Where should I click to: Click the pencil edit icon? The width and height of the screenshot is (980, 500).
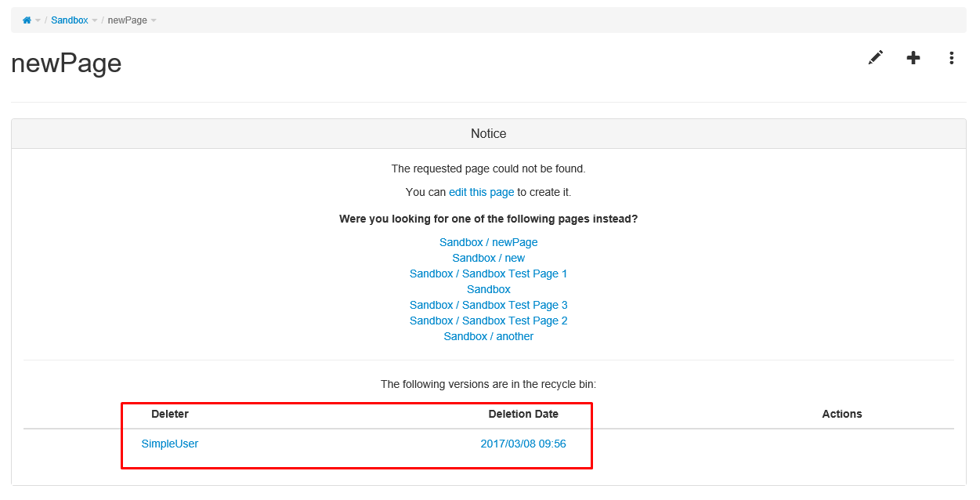click(876, 58)
